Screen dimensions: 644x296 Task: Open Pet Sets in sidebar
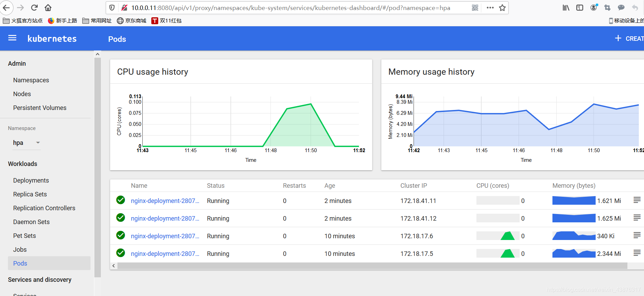25,236
